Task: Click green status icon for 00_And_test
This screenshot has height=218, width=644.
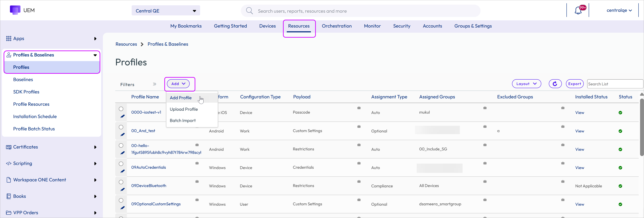Action: point(620,131)
